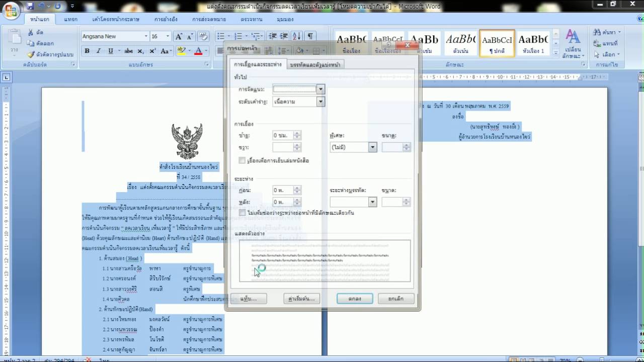Open the การจัดแนว alignment dropdown

tap(321, 89)
